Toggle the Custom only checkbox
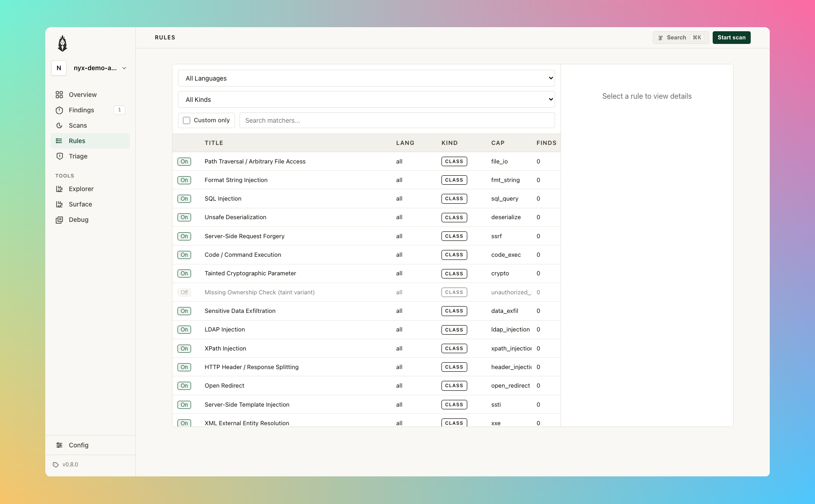 pyautogui.click(x=187, y=120)
